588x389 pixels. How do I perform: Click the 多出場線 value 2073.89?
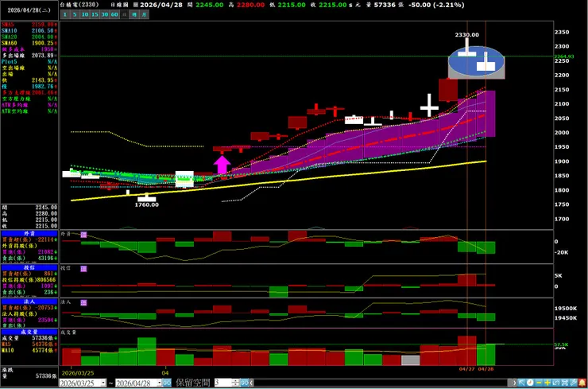(x=41, y=56)
